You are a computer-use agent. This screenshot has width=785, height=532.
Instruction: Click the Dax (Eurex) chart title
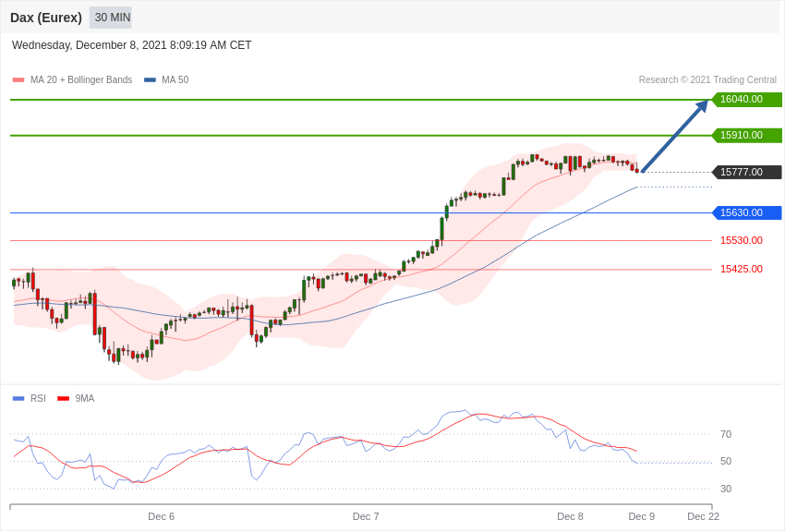[x=46, y=18]
